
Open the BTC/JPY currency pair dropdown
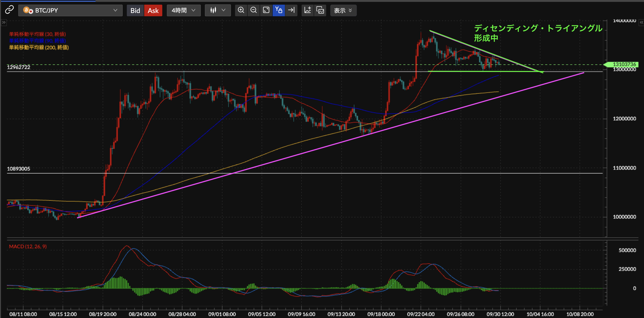[70, 10]
